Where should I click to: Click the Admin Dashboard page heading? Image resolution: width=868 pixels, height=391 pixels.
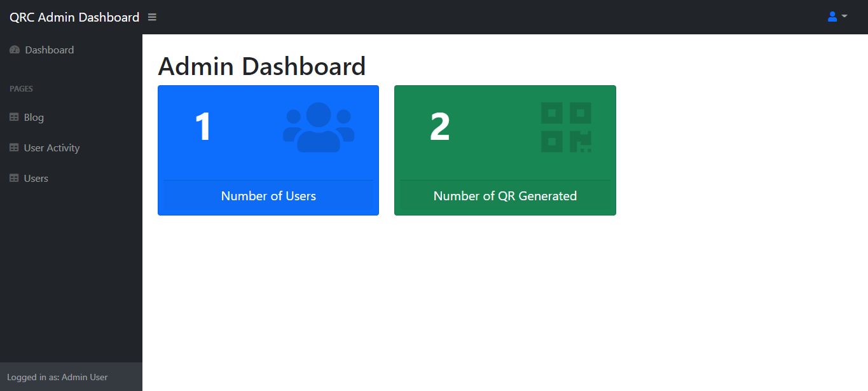(261, 67)
